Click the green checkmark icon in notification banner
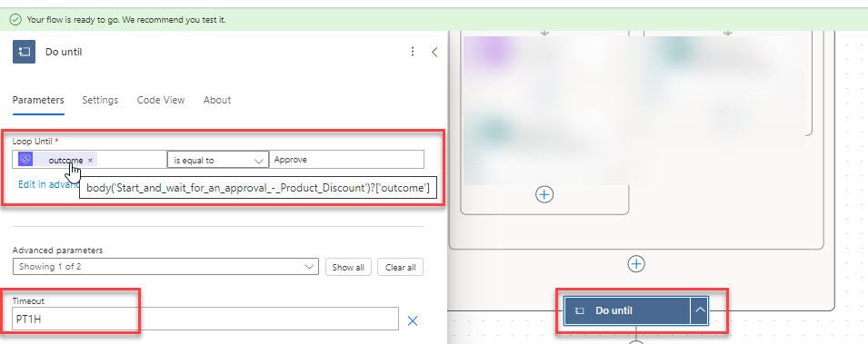 coord(16,20)
